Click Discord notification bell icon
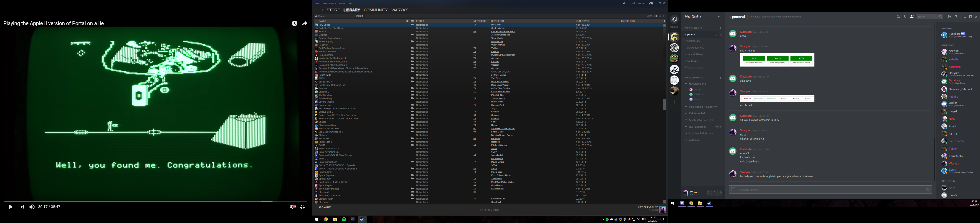980x223 pixels. [898, 17]
